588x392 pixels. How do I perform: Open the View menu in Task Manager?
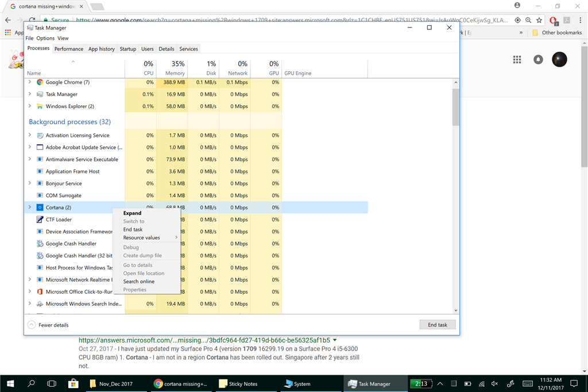63,38
